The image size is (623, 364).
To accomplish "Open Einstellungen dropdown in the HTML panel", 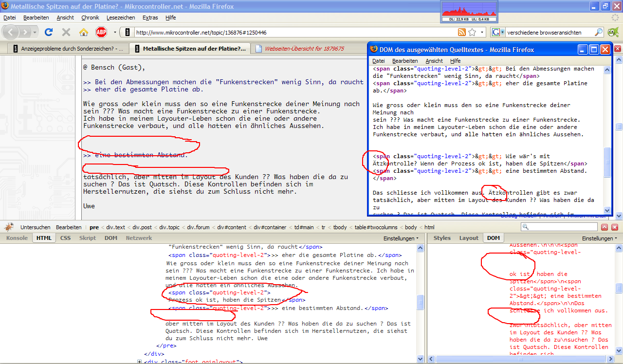I will tap(401, 238).
